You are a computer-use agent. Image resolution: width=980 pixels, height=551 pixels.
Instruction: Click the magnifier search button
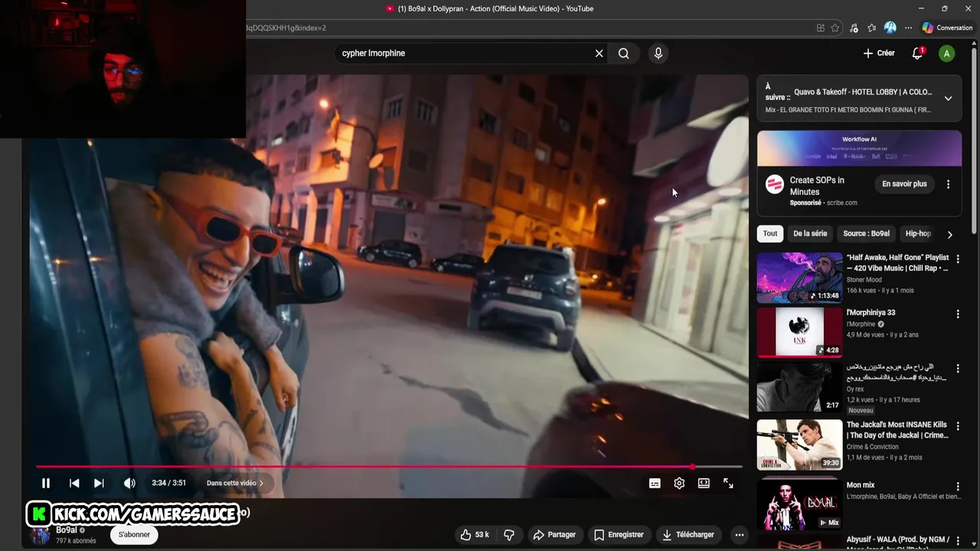(x=624, y=53)
